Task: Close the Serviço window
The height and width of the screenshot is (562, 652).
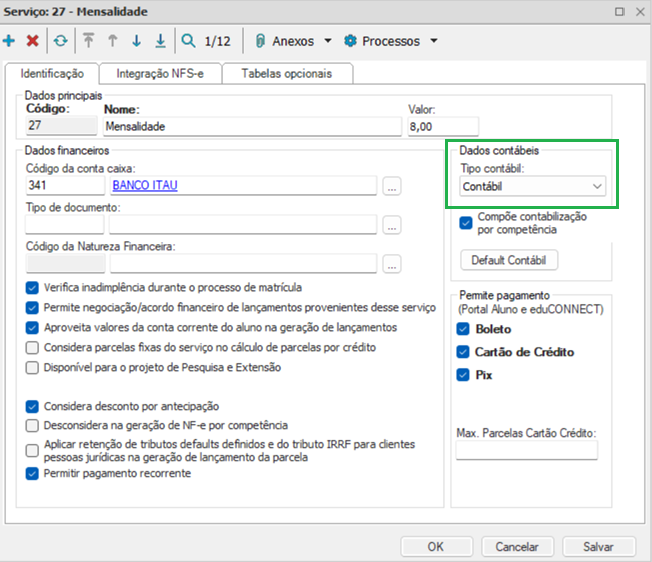Action: point(640,11)
